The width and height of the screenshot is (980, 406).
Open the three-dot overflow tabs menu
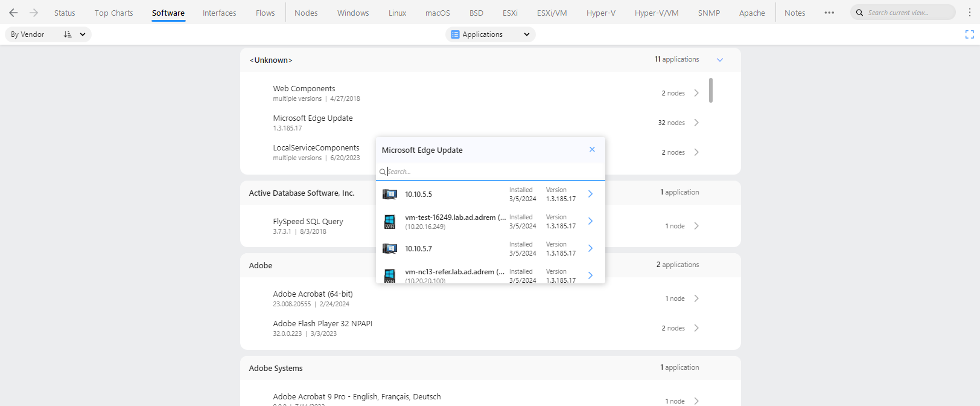point(829,13)
